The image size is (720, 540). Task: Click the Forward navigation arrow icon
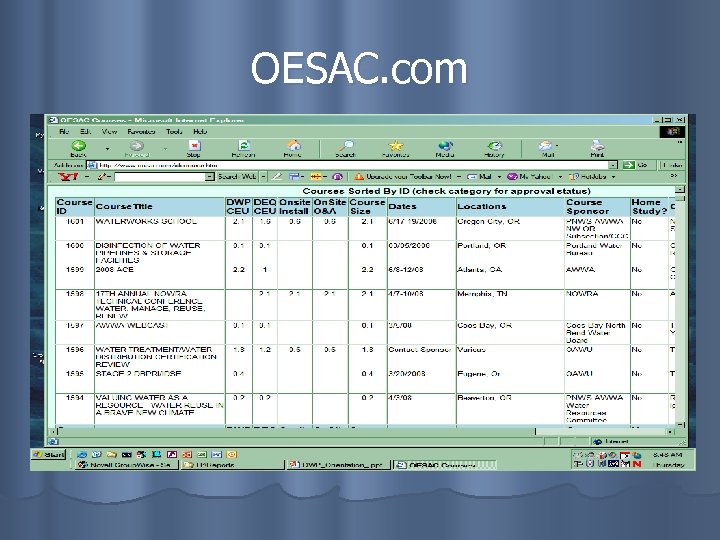point(136,146)
